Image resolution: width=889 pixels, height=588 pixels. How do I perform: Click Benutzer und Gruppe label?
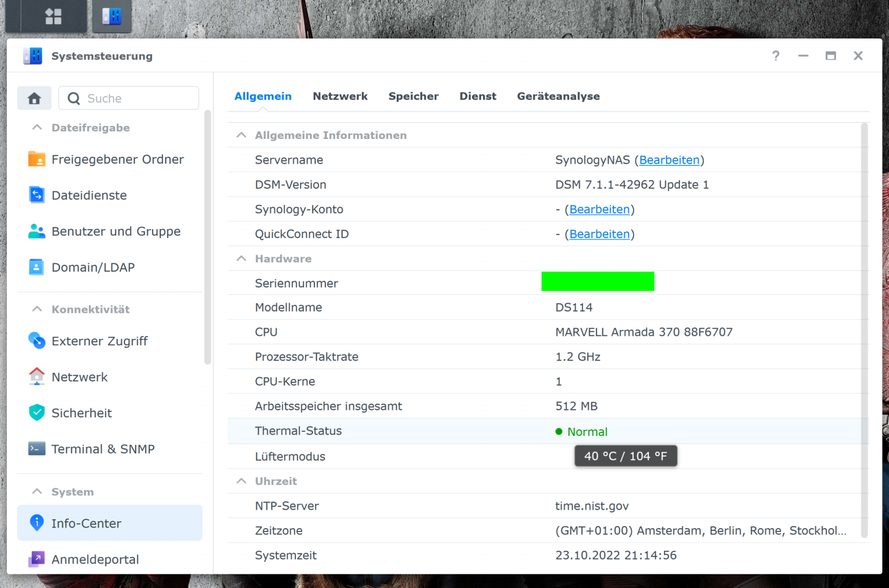[116, 231]
